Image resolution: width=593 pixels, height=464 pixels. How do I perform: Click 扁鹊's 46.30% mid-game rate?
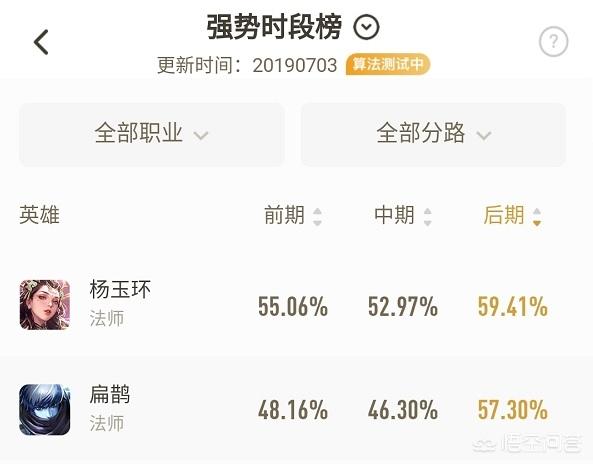tap(403, 410)
